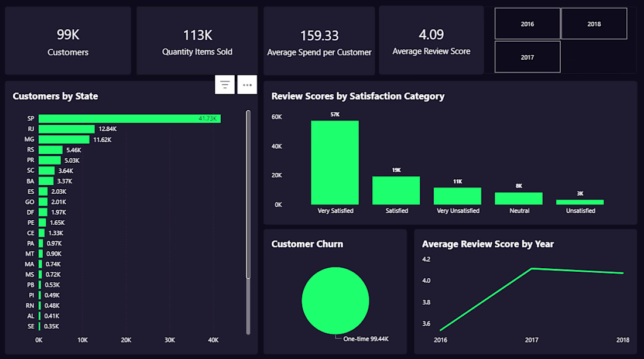Click the PA state label
Image resolution: width=644 pixels, height=359 pixels.
click(30, 244)
